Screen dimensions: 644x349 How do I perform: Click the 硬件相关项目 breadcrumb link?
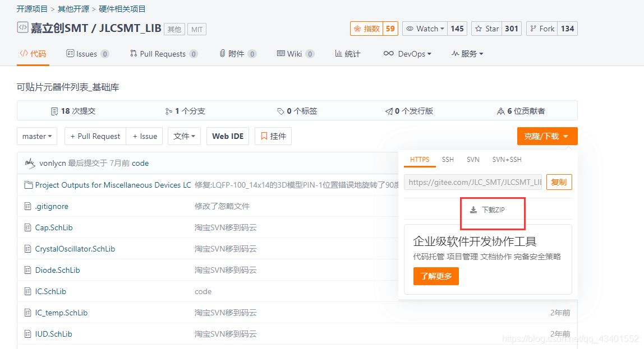tap(122, 9)
